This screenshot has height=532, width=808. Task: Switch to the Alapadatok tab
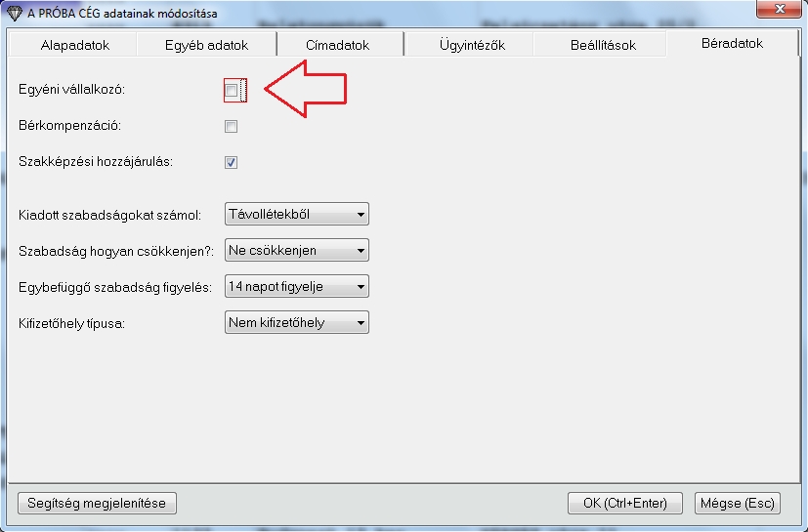point(75,45)
